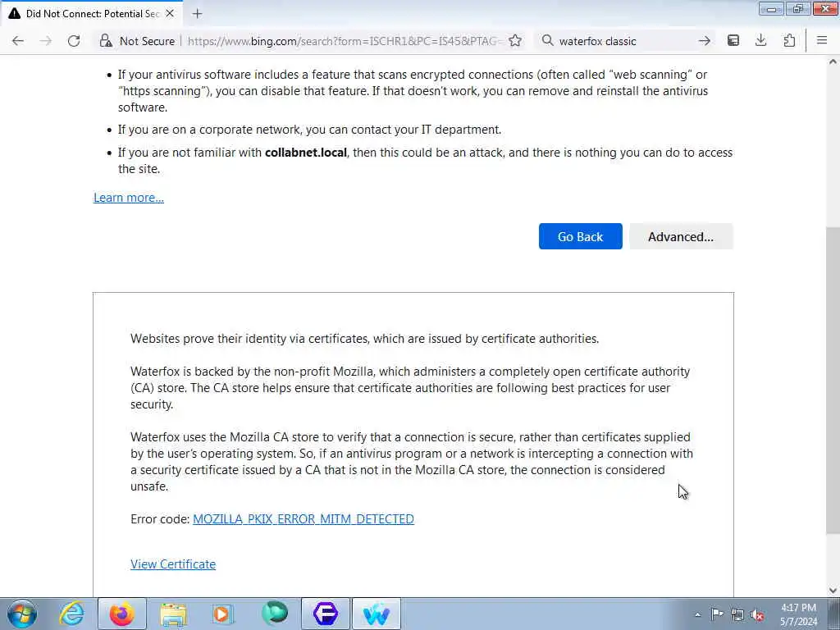Open the Downloads panel
The width and height of the screenshot is (840, 630).
click(x=760, y=41)
